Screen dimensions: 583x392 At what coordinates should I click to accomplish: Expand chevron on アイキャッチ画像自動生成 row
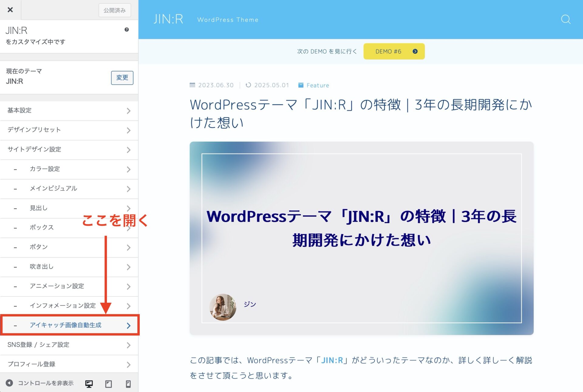point(129,326)
